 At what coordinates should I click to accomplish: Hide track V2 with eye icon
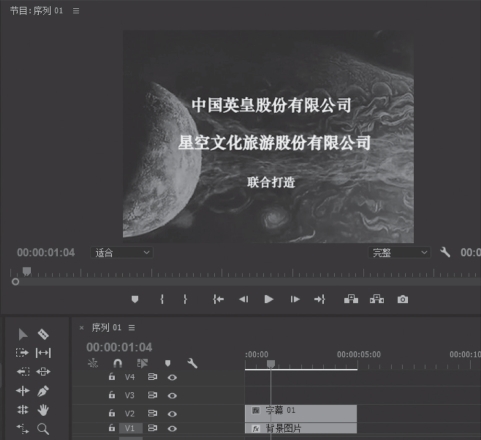(172, 414)
